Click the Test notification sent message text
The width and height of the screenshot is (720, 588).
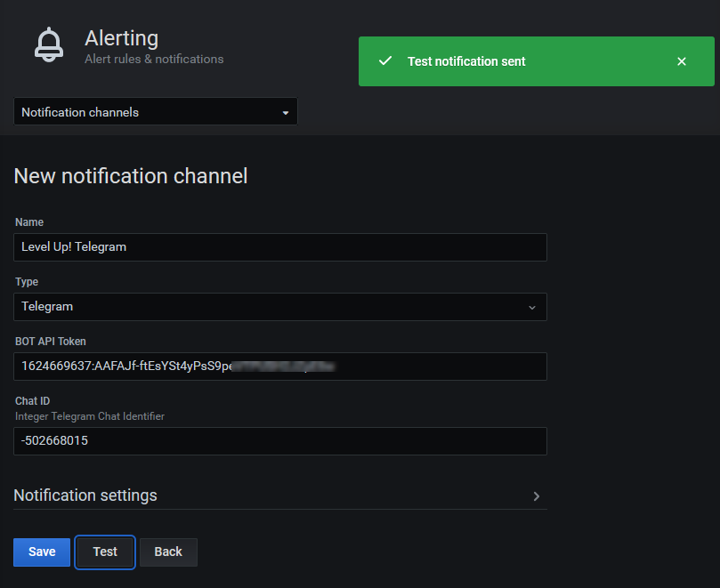point(466,61)
